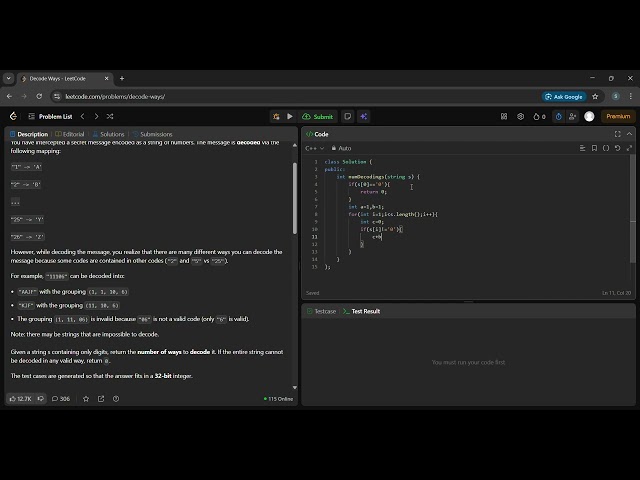Switch to the Description tab
This screenshot has height=480, width=640.
click(29, 134)
